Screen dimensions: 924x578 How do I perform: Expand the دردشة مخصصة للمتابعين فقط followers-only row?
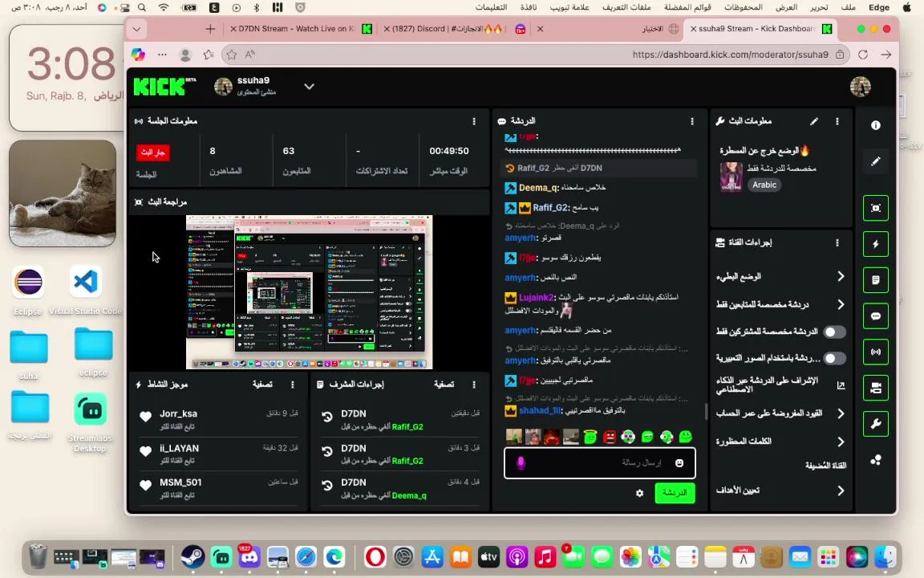780,304
